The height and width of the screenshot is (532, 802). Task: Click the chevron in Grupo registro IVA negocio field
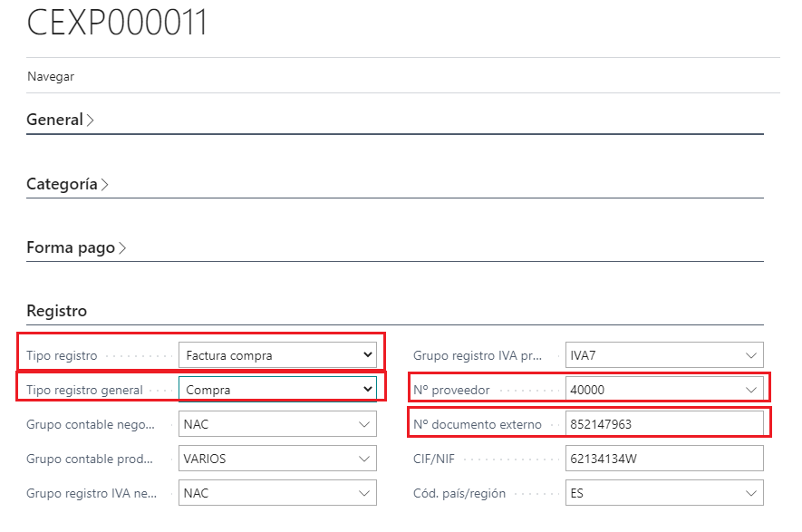click(x=364, y=494)
